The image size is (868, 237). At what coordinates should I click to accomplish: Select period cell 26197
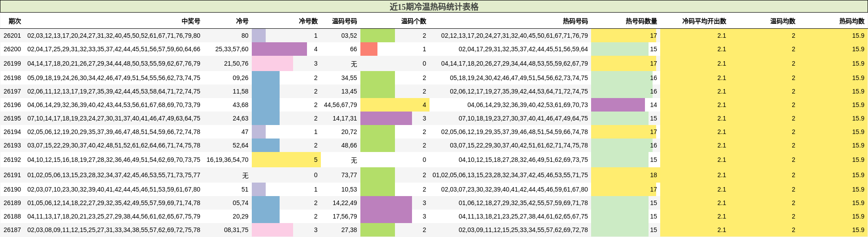coord(12,91)
